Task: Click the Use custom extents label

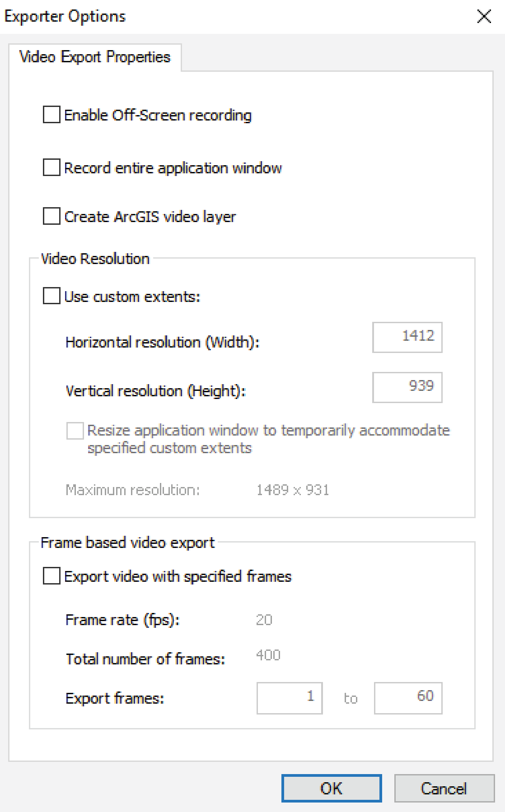Action: tap(132, 297)
